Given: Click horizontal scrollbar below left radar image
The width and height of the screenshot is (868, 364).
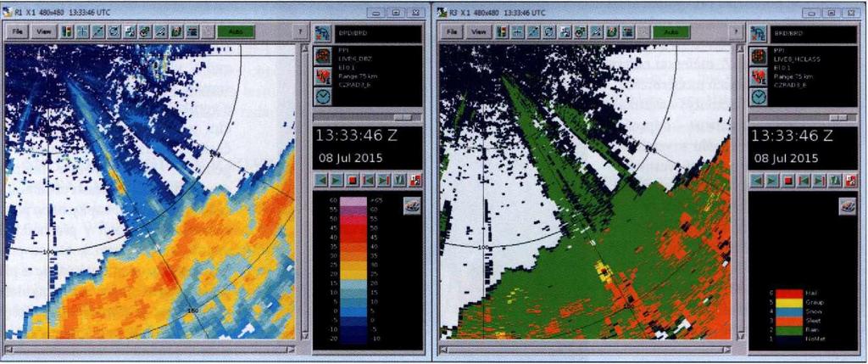Looking at the screenshot, I should click(150, 350).
